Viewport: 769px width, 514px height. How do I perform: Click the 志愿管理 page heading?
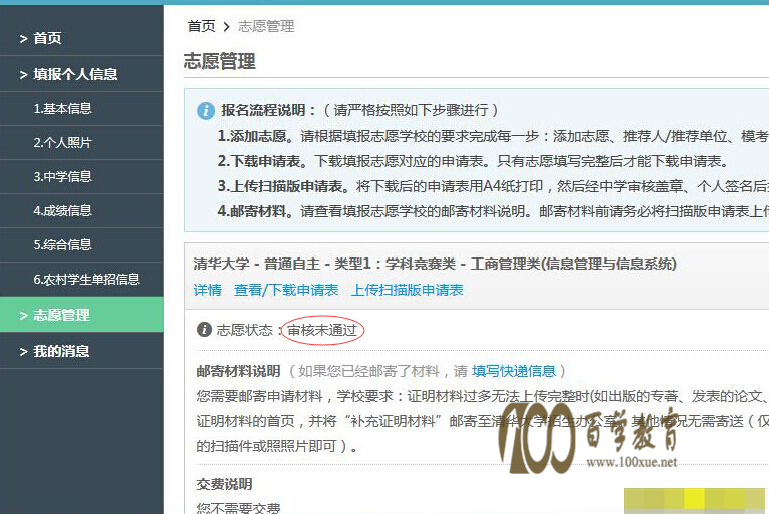220,61
